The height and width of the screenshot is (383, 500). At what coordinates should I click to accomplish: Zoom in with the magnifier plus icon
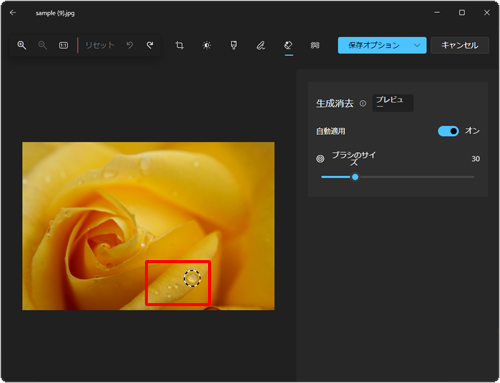coord(22,45)
